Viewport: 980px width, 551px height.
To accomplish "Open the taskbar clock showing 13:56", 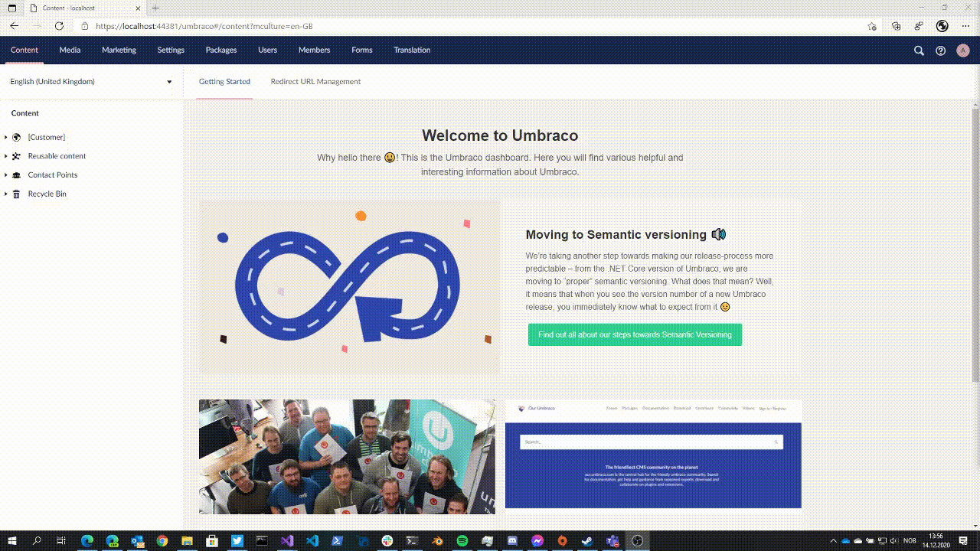I will [x=936, y=541].
